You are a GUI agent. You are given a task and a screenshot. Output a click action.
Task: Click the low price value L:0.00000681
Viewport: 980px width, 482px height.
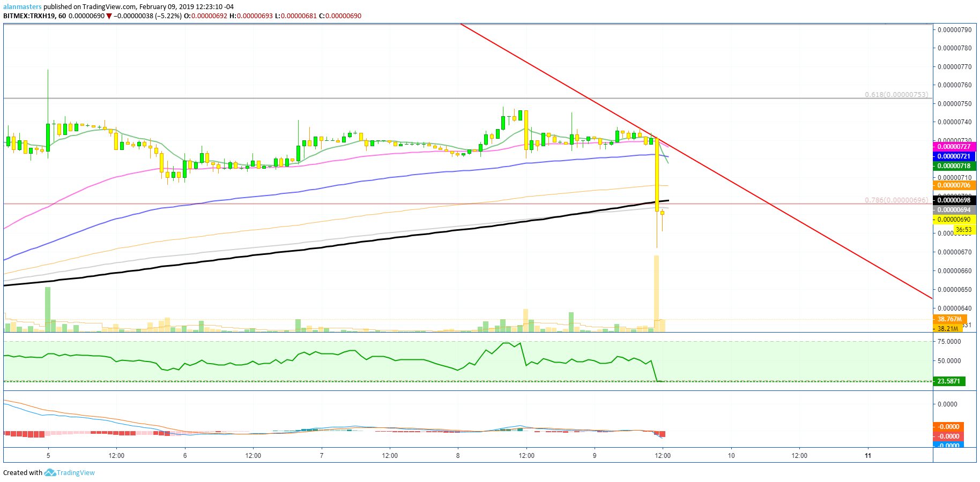295,16
